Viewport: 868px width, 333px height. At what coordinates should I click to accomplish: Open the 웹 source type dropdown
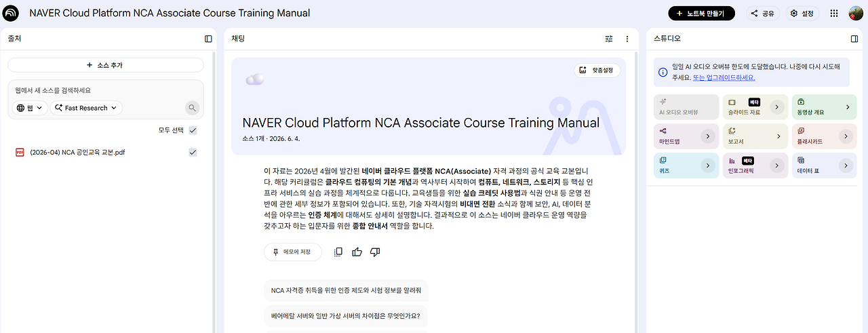coord(31,108)
